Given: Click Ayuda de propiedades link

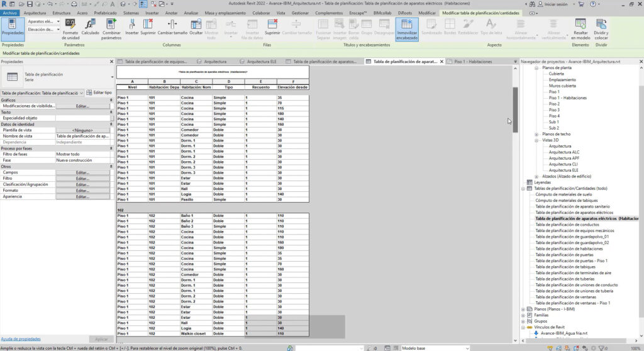Looking at the screenshot, I should click(21, 338).
